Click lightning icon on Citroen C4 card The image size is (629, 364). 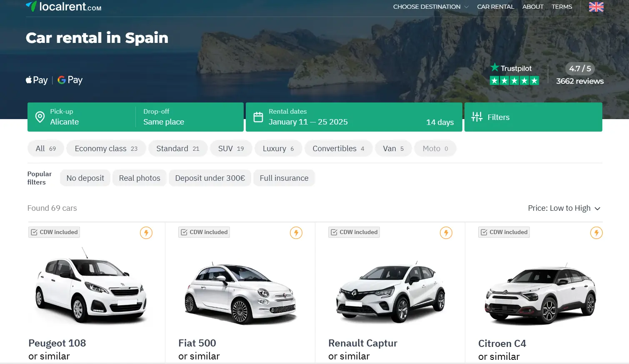tap(597, 233)
